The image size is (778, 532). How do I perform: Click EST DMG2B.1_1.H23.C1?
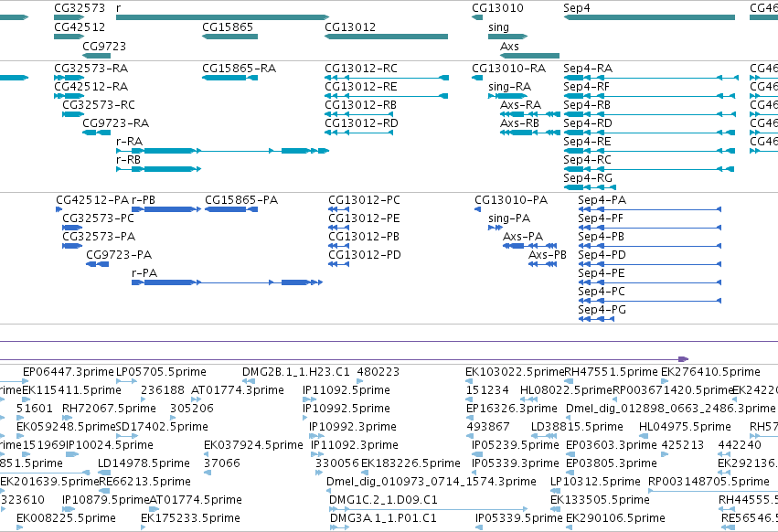[x=295, y=372]
